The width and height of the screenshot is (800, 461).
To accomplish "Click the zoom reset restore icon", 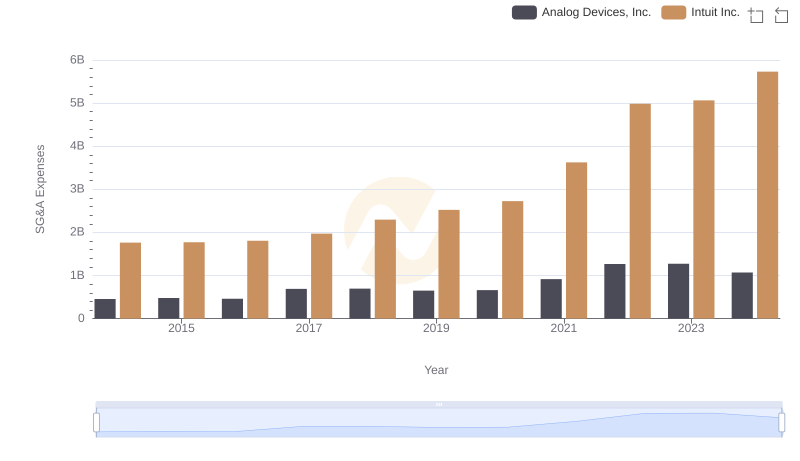I will click(781, 15).
